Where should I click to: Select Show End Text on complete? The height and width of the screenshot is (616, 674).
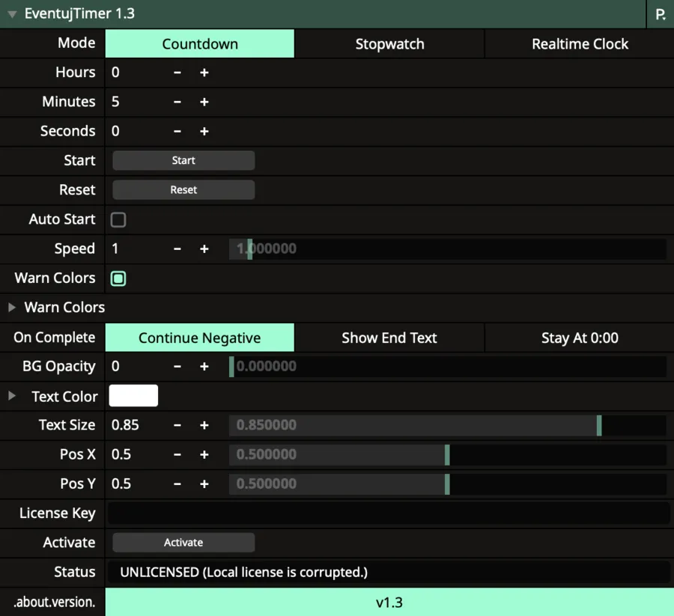pos(389,338)
